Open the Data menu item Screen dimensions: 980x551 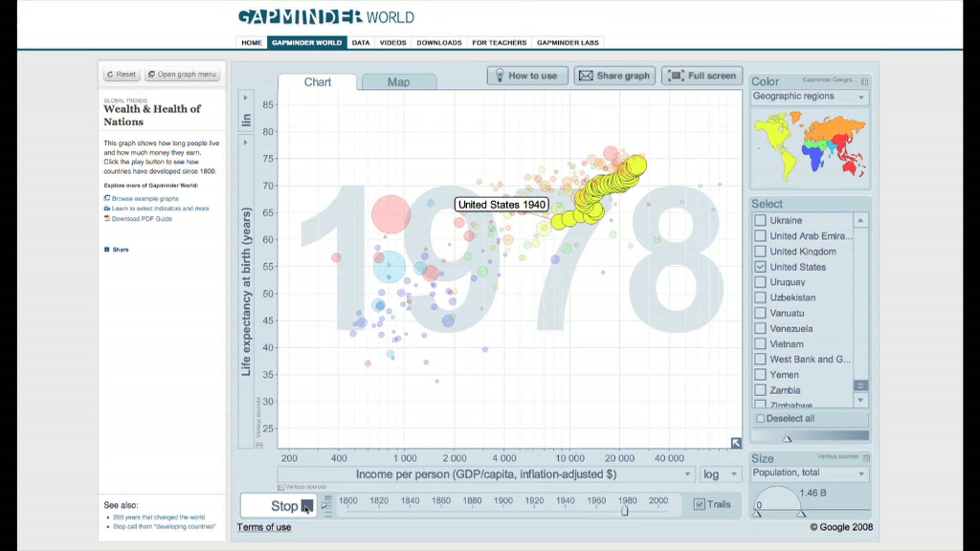pos(361,43)
